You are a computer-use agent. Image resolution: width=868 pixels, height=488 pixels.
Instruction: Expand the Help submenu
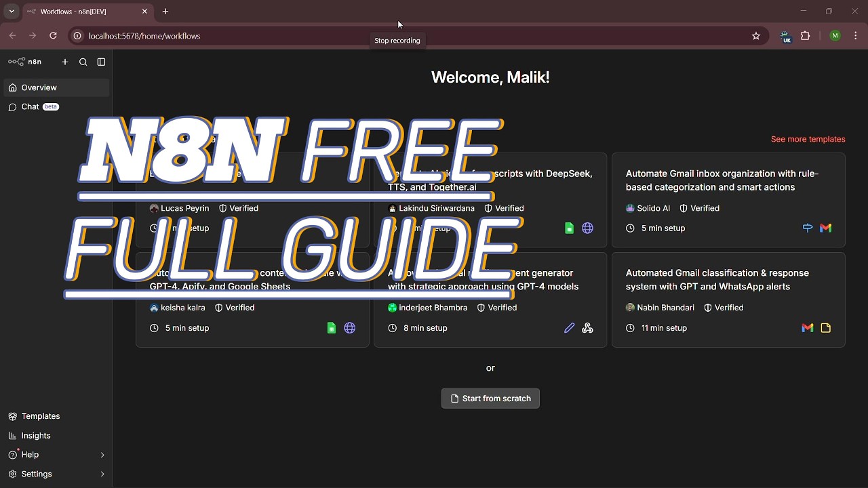(x=56, y=455)
